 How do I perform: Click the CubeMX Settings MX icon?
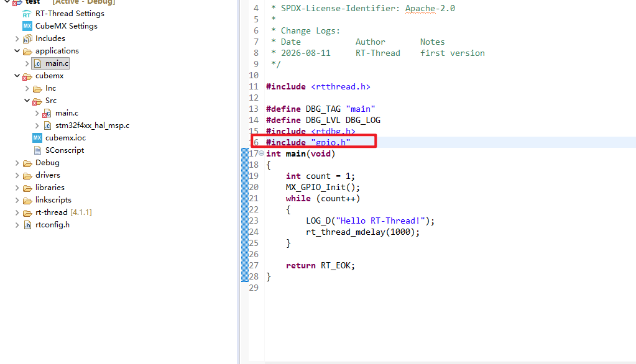[x=27, y=26]
